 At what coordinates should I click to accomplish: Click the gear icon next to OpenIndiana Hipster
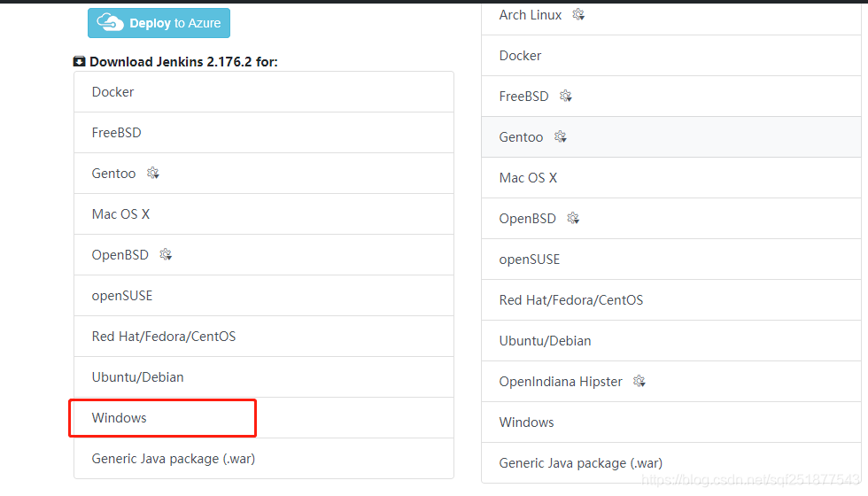tap(639, 381)
